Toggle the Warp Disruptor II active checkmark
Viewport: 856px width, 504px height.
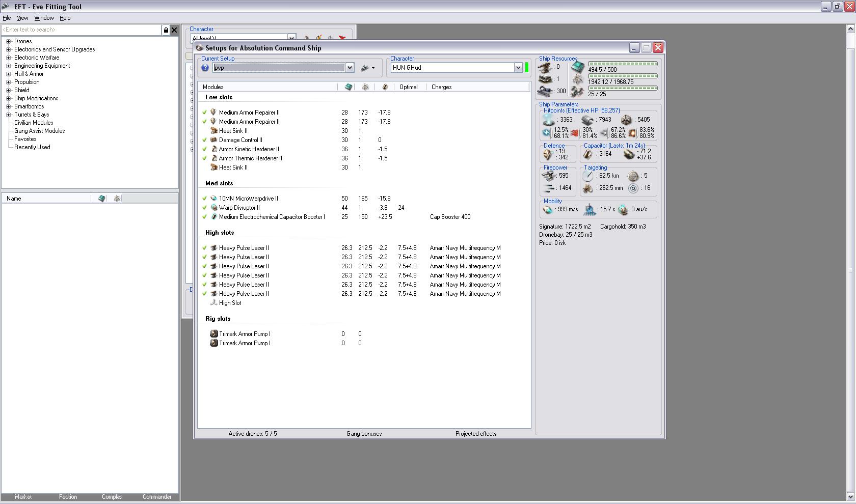pos(204,208)
